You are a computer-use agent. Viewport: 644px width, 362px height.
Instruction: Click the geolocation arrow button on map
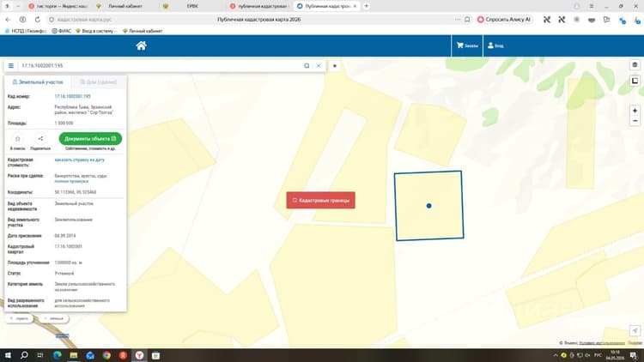tap(635, 330)
